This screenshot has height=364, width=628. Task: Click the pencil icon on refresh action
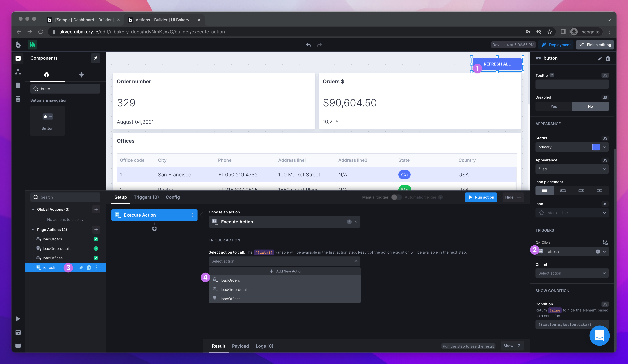click(x=81, y=267)
